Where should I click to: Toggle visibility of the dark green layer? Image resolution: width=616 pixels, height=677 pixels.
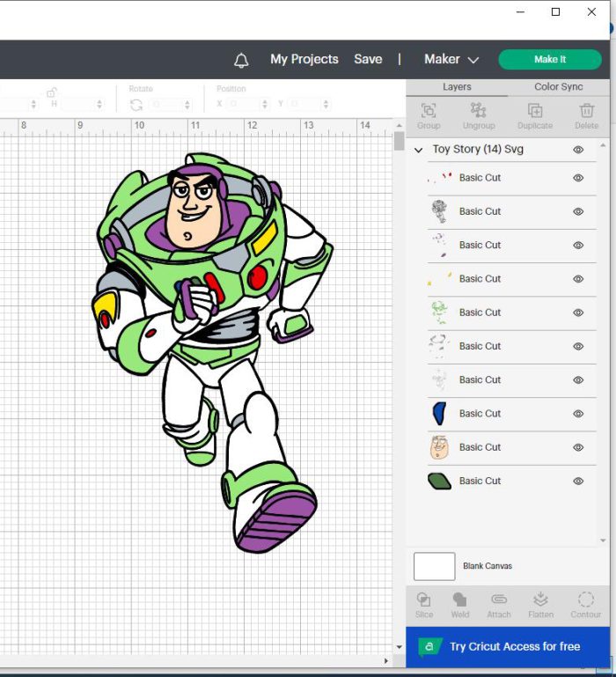tap(578, 481)
